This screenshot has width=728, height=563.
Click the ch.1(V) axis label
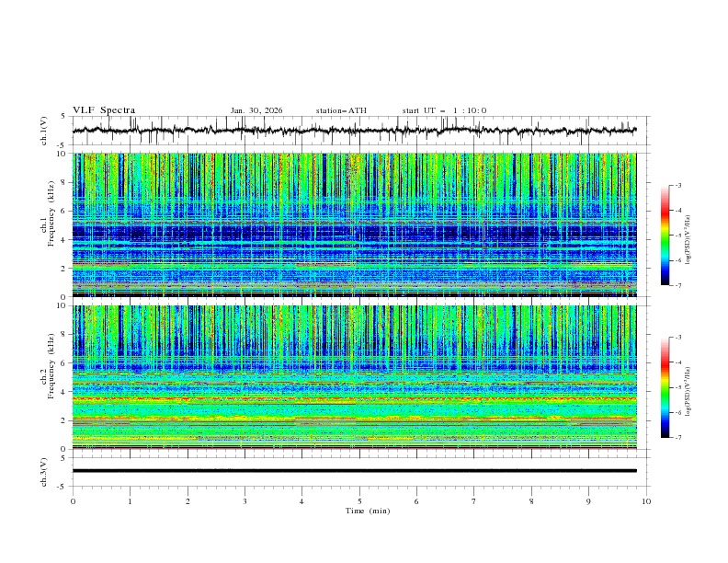tap(43, 131)
